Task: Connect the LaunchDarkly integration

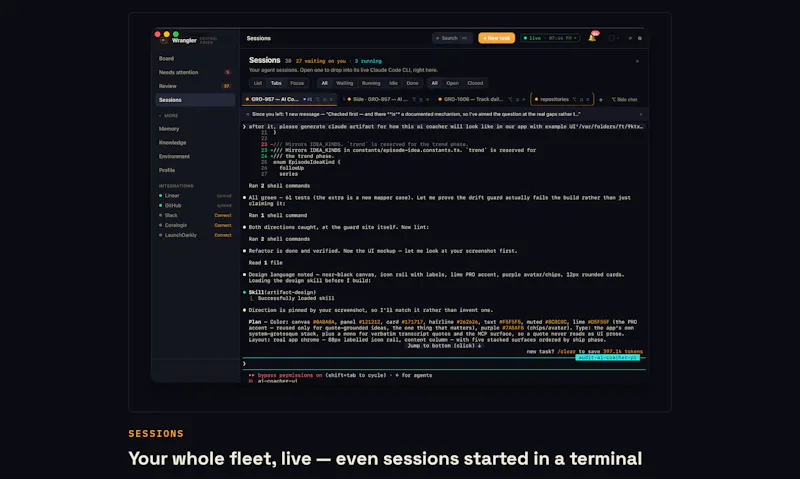Action: pos(223,235)
